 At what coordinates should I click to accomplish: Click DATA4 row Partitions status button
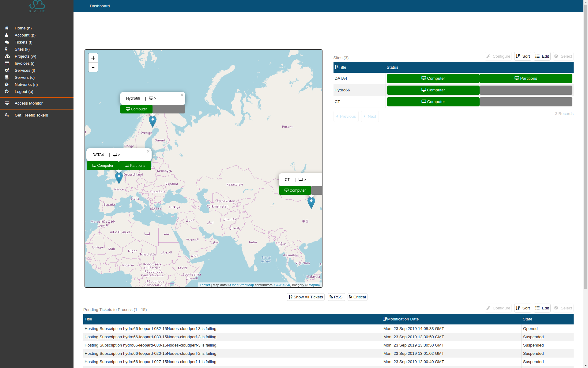(526, 79)
